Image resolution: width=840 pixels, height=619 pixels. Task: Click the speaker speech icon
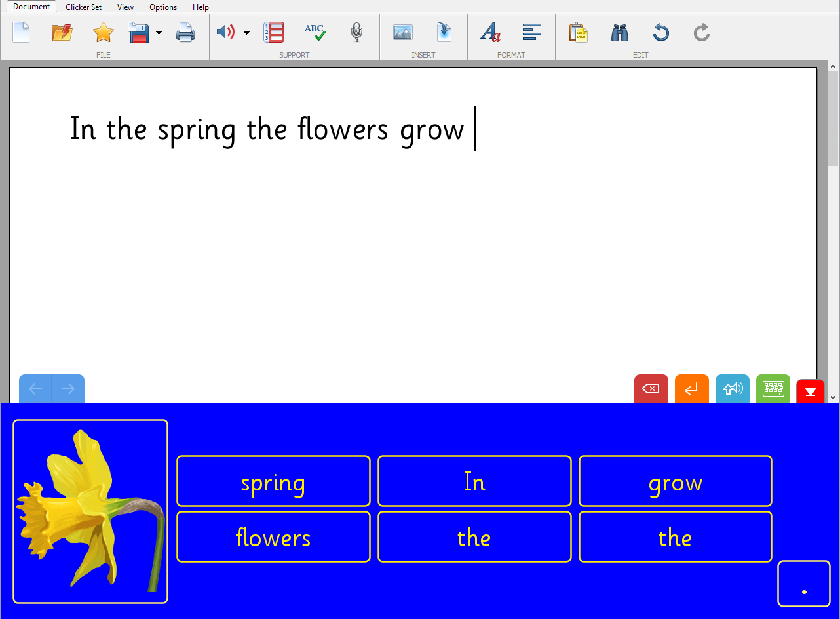[226, 31]
